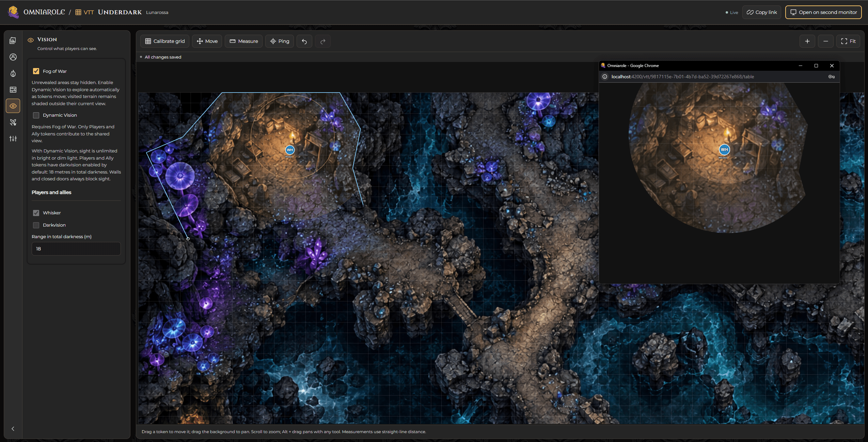Zoom out with the minus button
The image size is (868, 442).
pos(825,41)
